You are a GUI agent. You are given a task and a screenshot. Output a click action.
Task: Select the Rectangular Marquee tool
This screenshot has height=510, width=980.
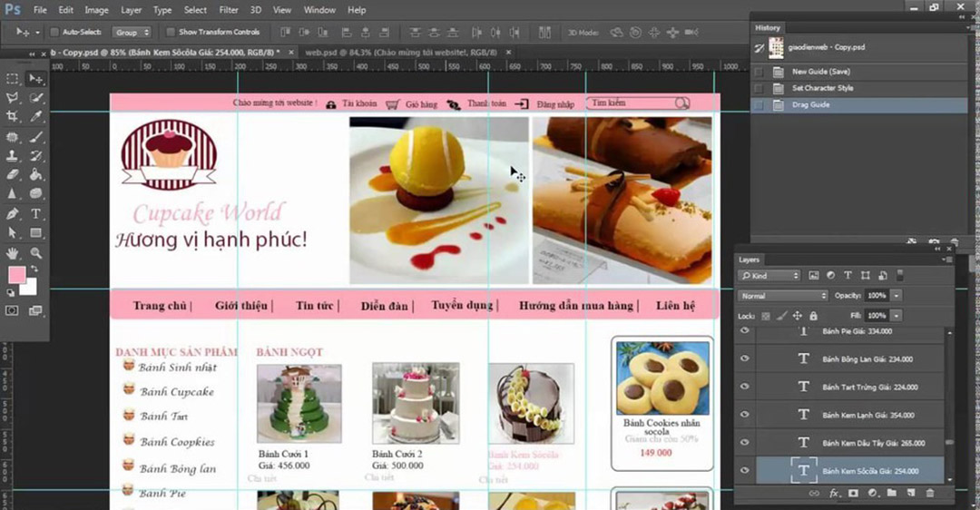point(12,79)
